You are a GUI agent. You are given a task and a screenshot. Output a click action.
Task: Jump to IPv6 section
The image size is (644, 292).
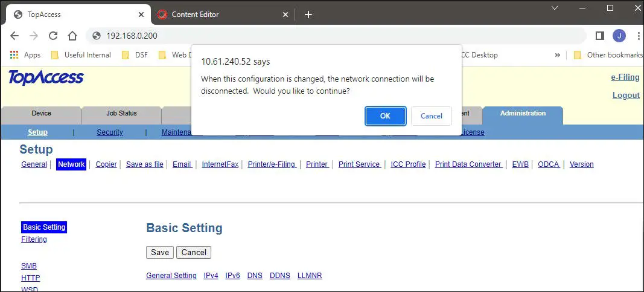point(233,276)
